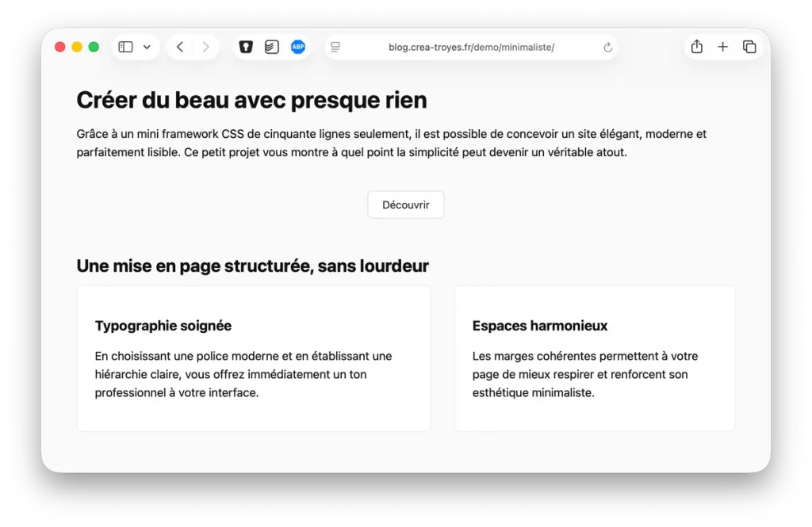The image size is (812, 527).
Task: Click the Typographie soignée card
Action: click(x=253, y=358)
